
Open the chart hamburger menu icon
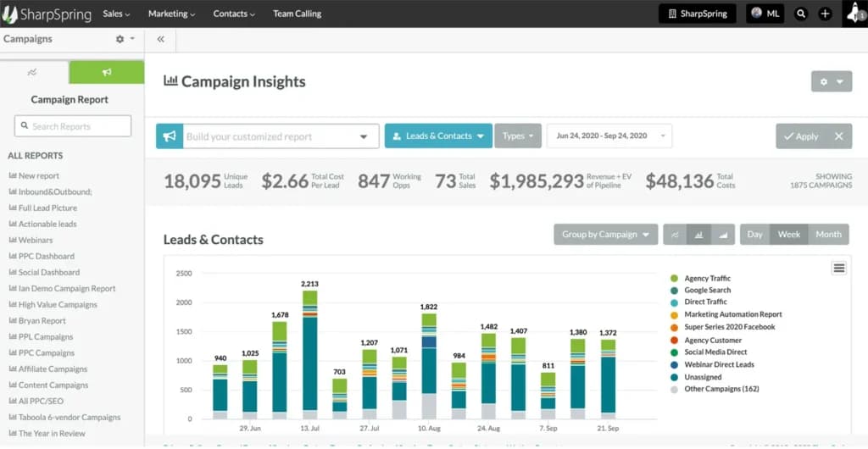tap(839, 269)
